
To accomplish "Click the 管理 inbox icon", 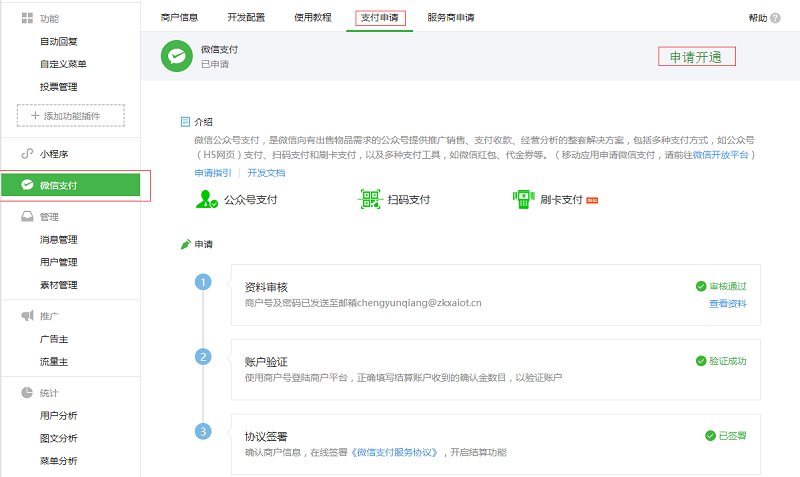I will [x=27, y=217].
